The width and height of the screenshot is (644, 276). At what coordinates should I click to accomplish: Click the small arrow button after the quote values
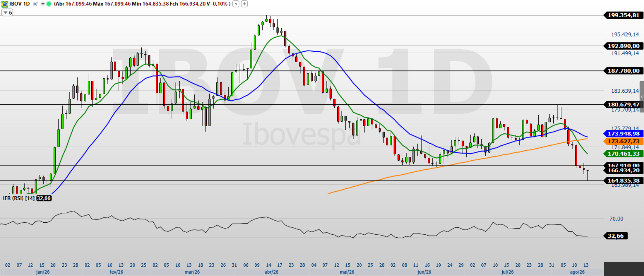pos(236,4)
